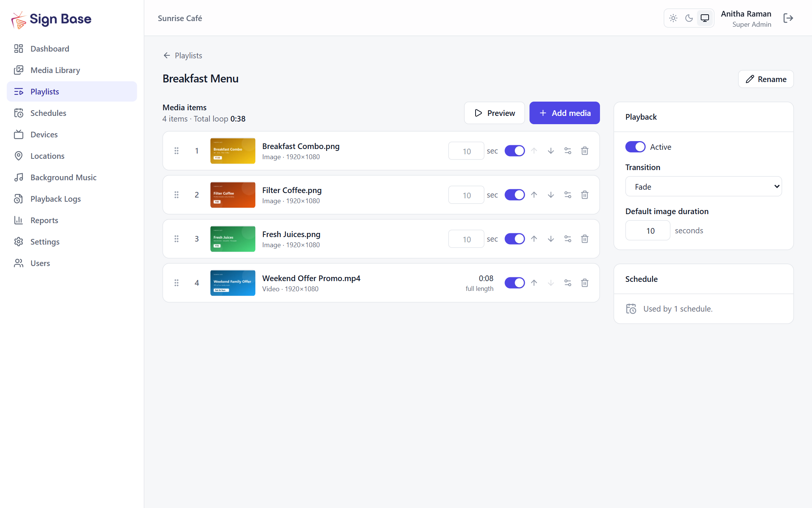The image size is (812, 508).
Task: Rename the Breakfast Menu playlist
Action: (x=766, y=79)
